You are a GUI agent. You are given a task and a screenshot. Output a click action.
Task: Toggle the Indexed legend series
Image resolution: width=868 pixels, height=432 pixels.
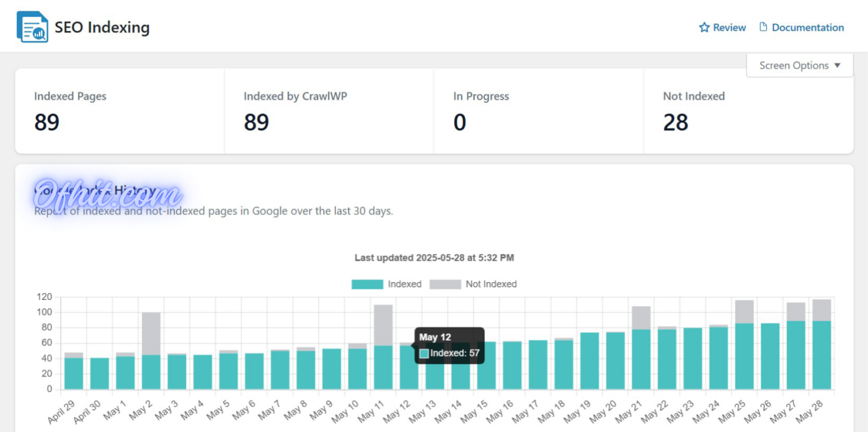tap(404, 284)
